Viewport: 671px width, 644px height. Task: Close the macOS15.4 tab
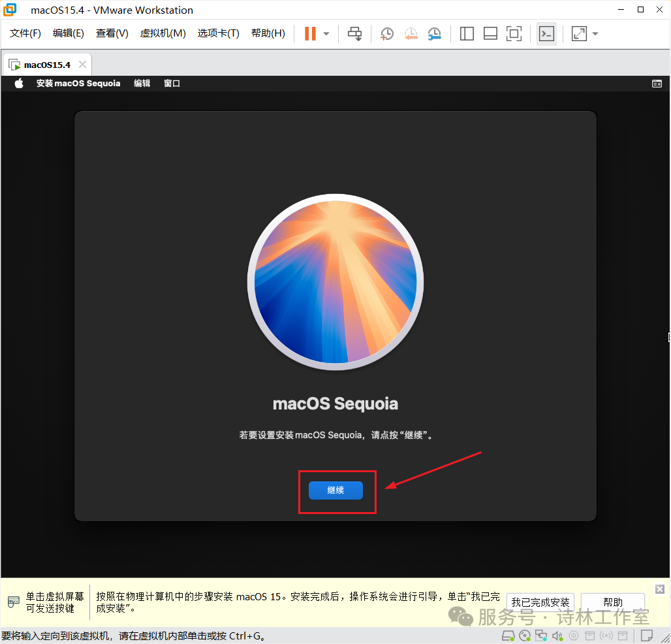click(x=83, y=65)
